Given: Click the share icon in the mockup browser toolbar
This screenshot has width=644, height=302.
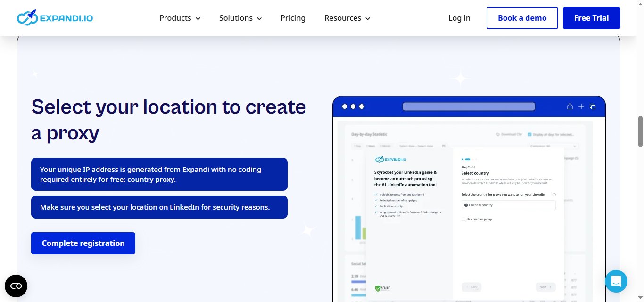Looking at the screenshot, I should coord(570,106).
